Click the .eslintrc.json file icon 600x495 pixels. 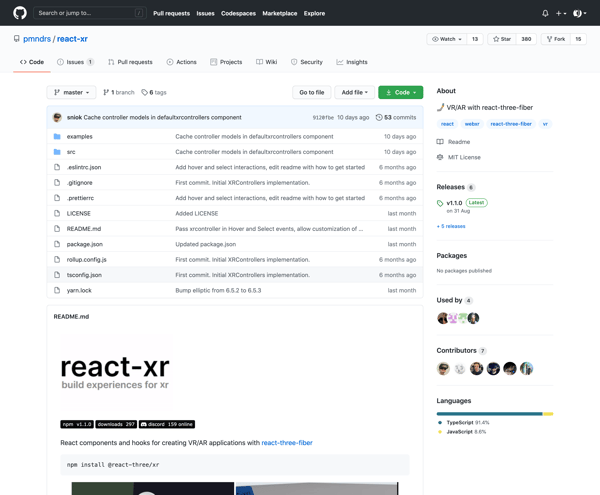57,167
